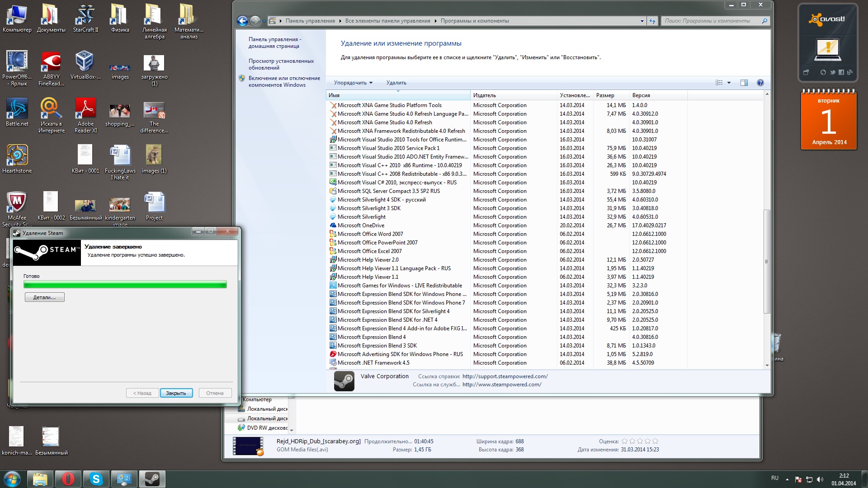Open the Упорядочить dropdown menu

(353, 83)
